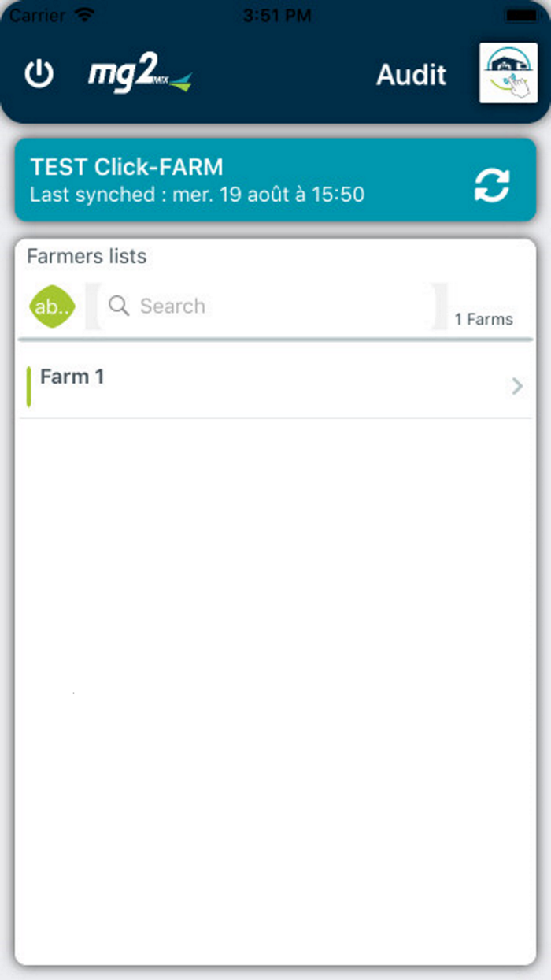Open the Click-FARM barn icon
Screen dimensions: 551x980
tap(508, 73)
